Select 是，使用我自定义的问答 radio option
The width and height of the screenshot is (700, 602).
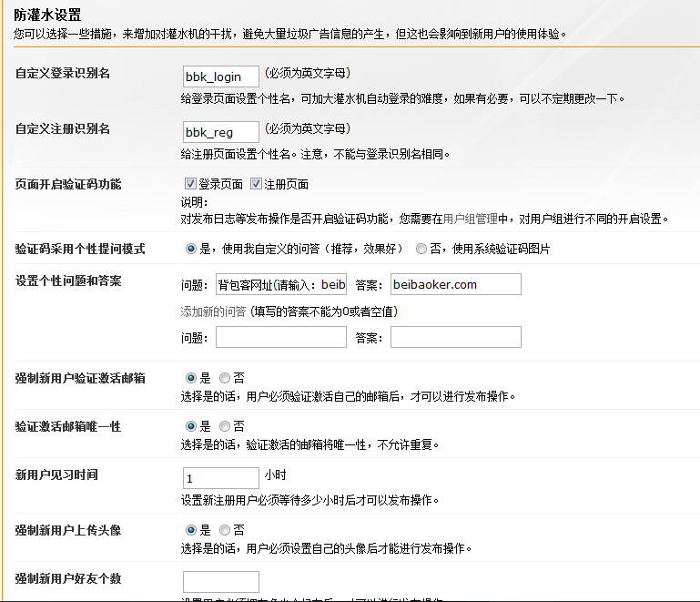[191, 249]
